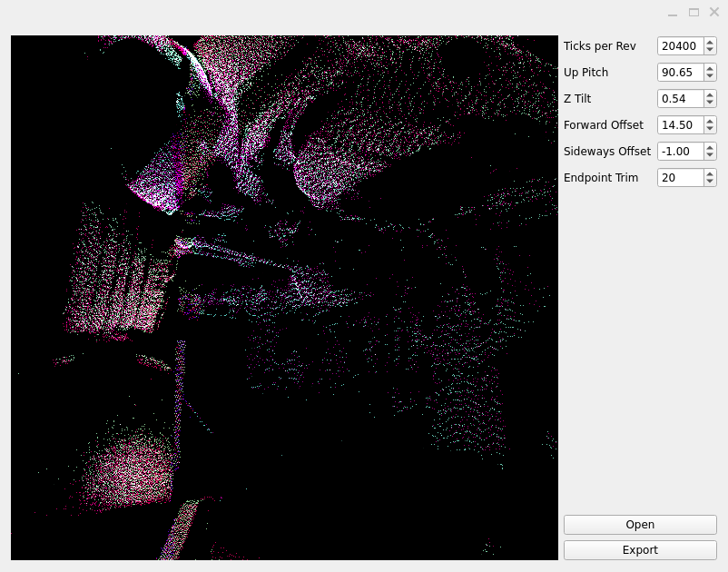Increment Up Pitch using up arrow
728x572 pixels.
pyautogui.click(x=710, y=68)
